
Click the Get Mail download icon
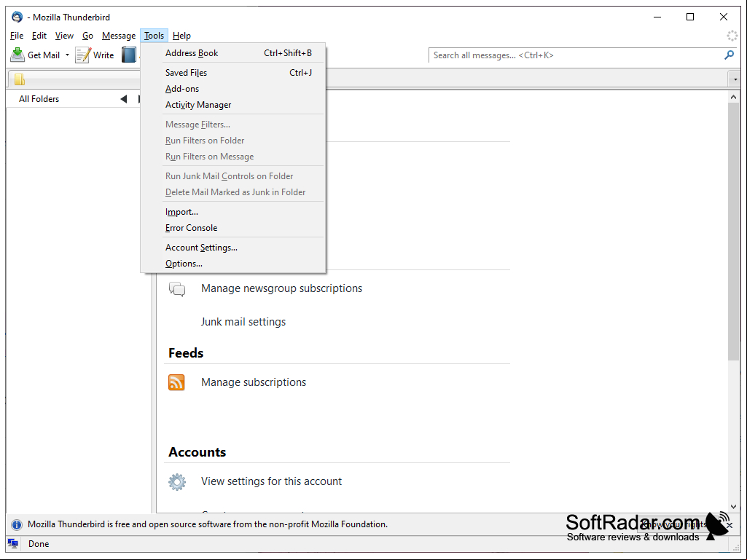(17, 55)
